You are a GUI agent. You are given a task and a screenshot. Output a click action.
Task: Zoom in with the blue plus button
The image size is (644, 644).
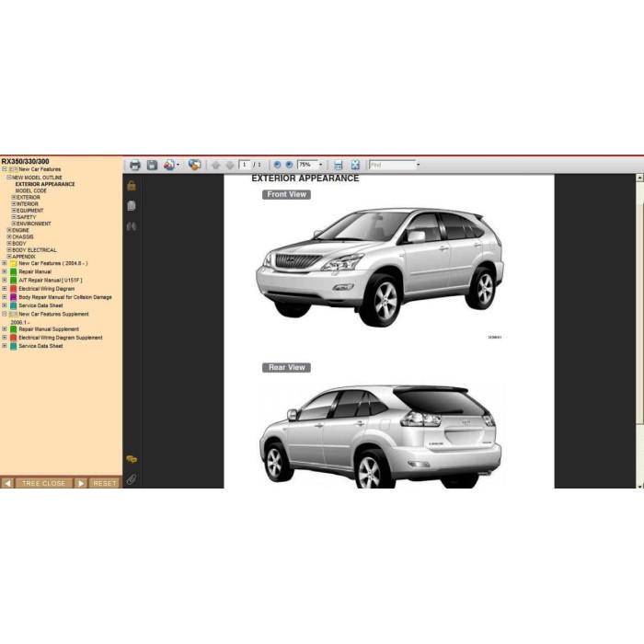click(289, 165)
